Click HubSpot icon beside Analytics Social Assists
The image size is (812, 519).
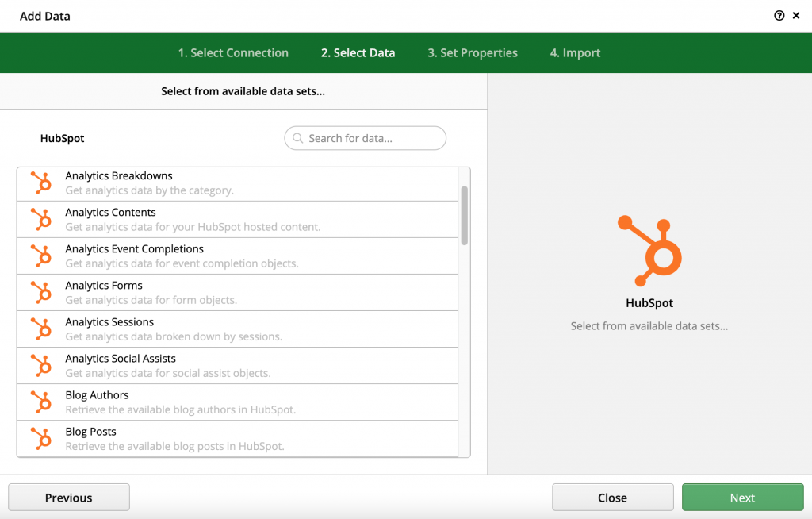[x=41, y=366]
